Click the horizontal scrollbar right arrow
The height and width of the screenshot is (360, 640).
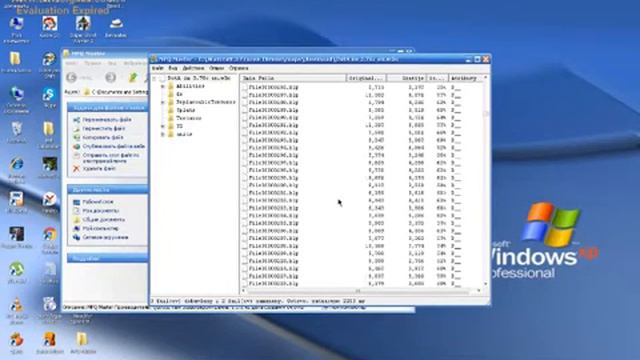tap(479, 291)
